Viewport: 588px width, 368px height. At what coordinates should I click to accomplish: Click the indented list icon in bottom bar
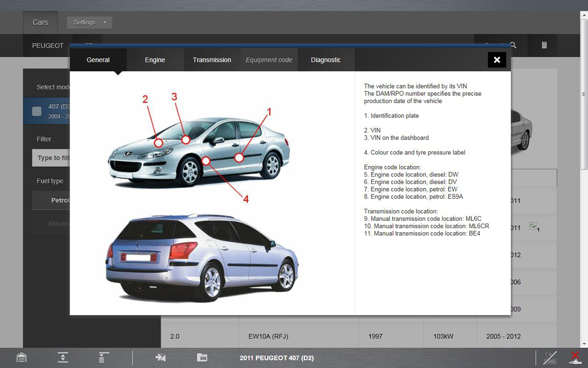point(103,357)
